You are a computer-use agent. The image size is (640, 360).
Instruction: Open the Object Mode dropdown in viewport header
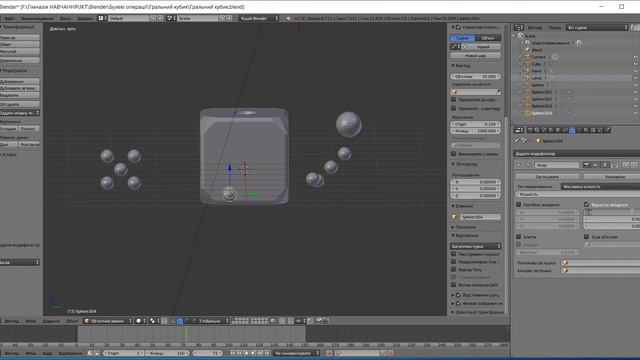coord(108,321)
